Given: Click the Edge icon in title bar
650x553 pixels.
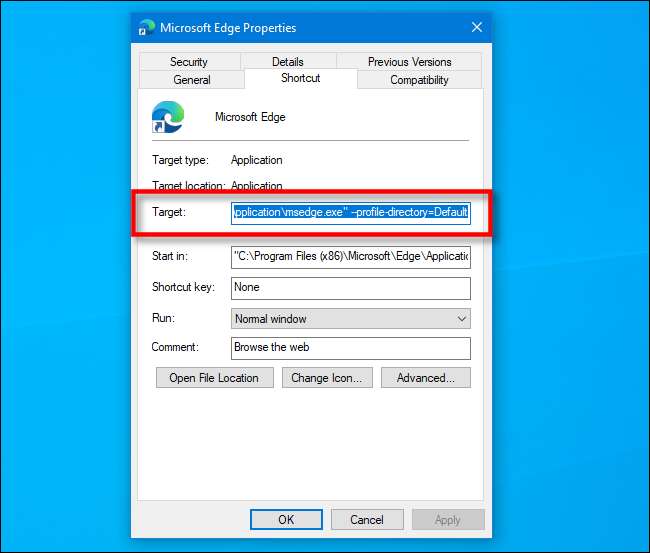Looking at the screenshot, I should tap(147, 27).
